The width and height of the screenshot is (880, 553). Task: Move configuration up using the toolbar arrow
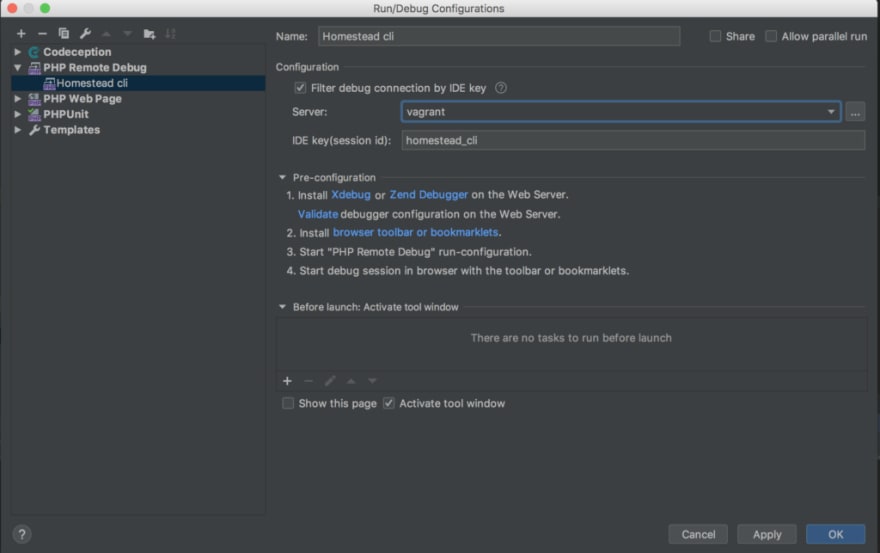106,34
